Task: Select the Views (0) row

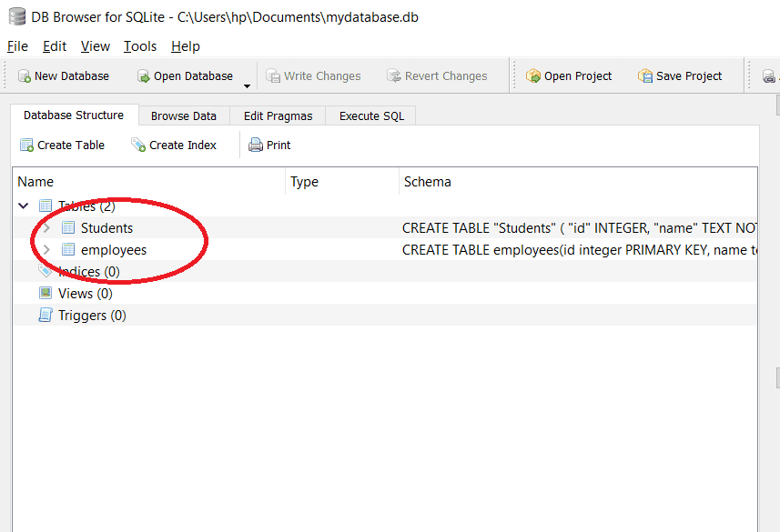Action: (384, 294)
